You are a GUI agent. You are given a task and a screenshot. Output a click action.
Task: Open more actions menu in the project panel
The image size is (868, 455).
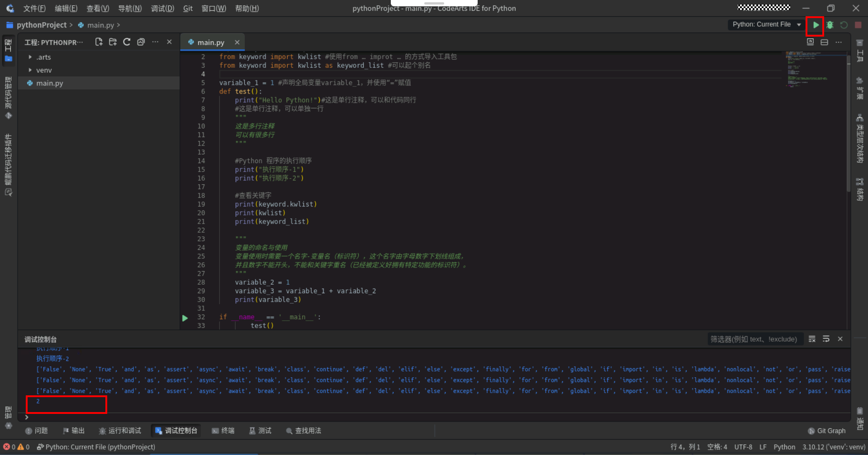[155, 42]
